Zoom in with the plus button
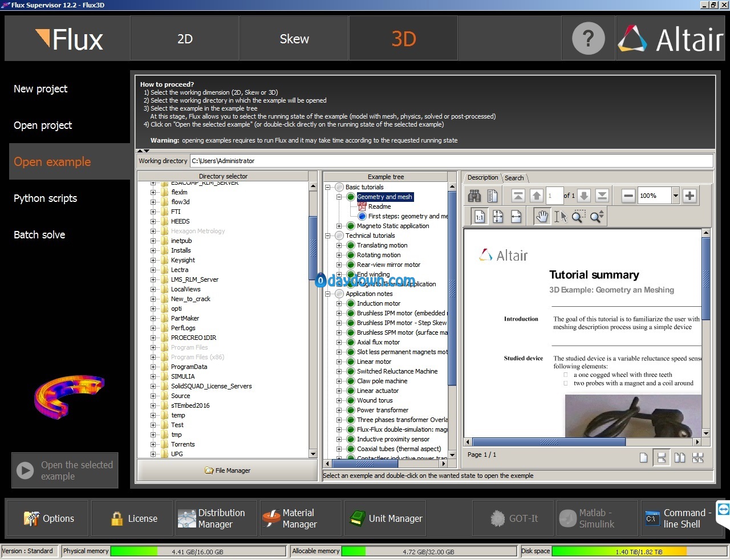Viewport: 730px width, 560px height. coord(690,196)
